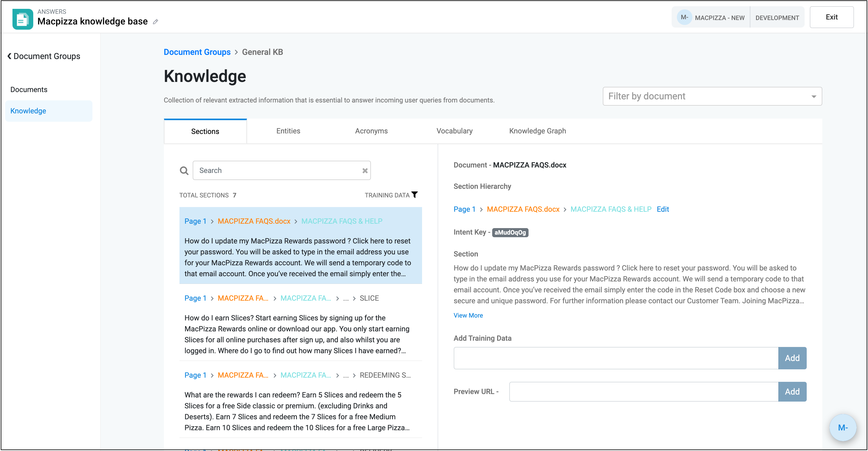Click Add button for Preview URL
Screen dimensions: 868x451
792,392
